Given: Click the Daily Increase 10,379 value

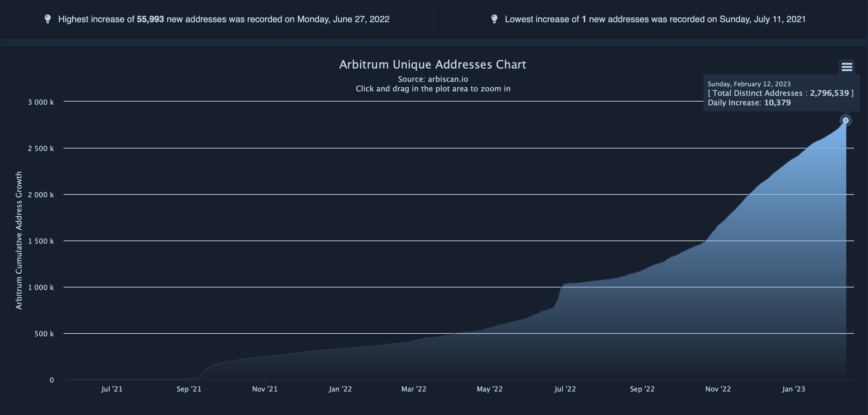Looking at the screenshot, I should tap(777, 103).
